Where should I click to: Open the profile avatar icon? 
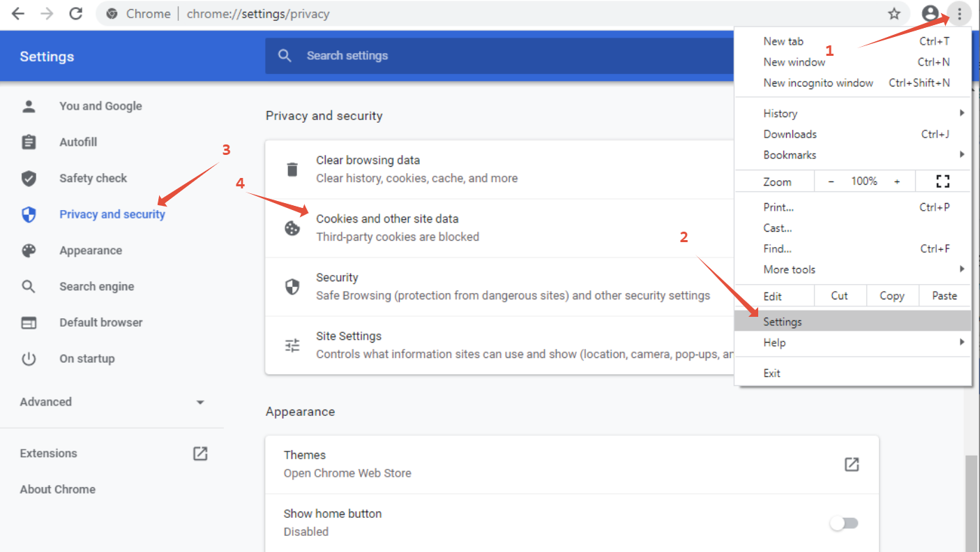(x=930, y=13)
